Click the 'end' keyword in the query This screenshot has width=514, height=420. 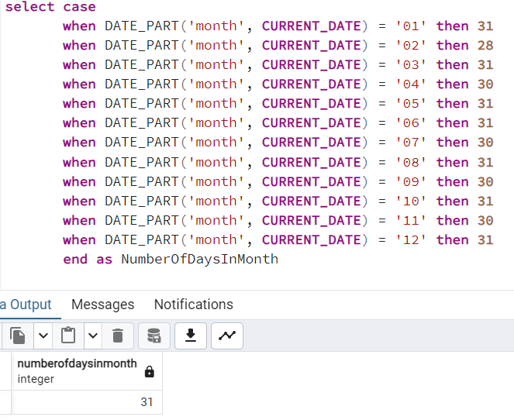point(75,259)
